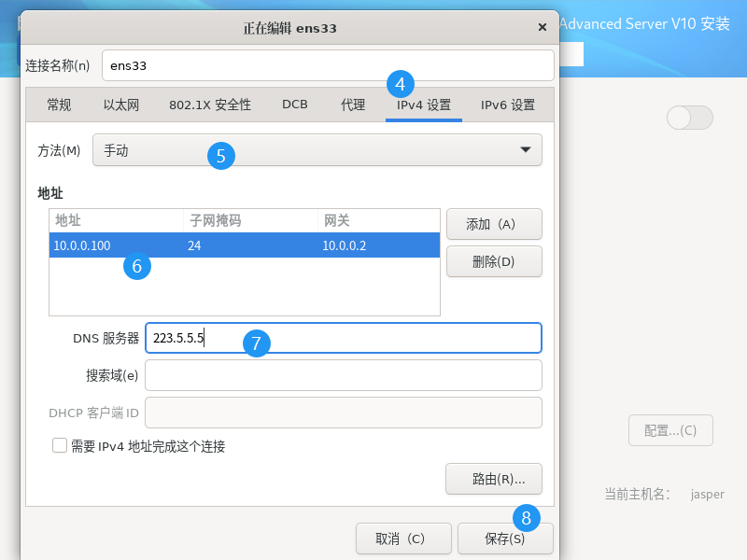The image size is (747, 560).
Task: Select the 10.0.0.100 address row
Action: [x=243, y=245]
